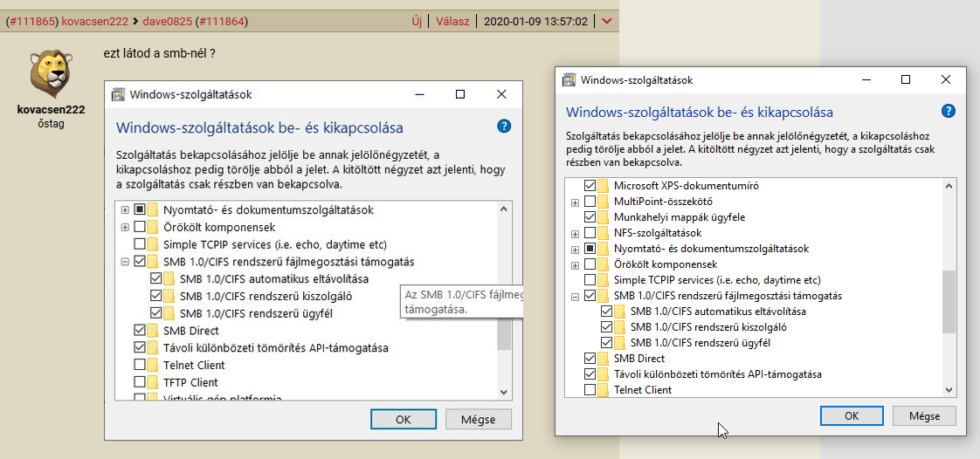Image resolution: width=980 pixels, height=459 pixels.
Task: Uncheck SMB 1.0/CIFS rendszerű kiszolgáló in right dialog
Action: [x=605, y=326]
